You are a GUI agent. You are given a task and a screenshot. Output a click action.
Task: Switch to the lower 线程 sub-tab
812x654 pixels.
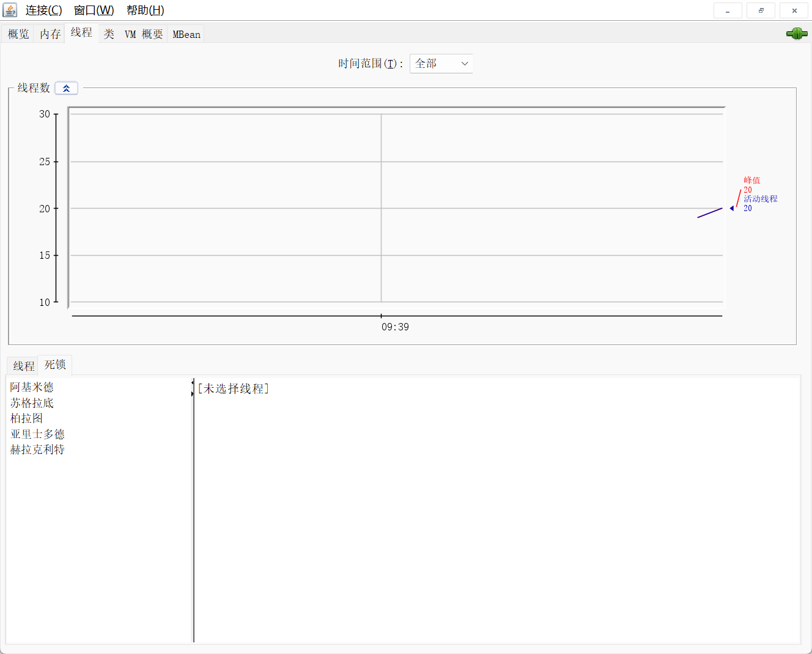24,366
